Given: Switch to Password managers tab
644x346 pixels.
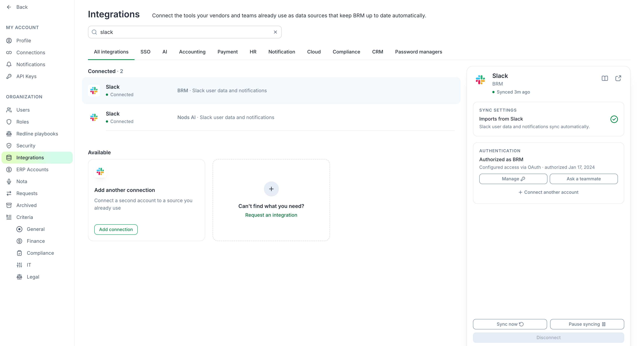Looking at the screenshot, I should point(419,52).
